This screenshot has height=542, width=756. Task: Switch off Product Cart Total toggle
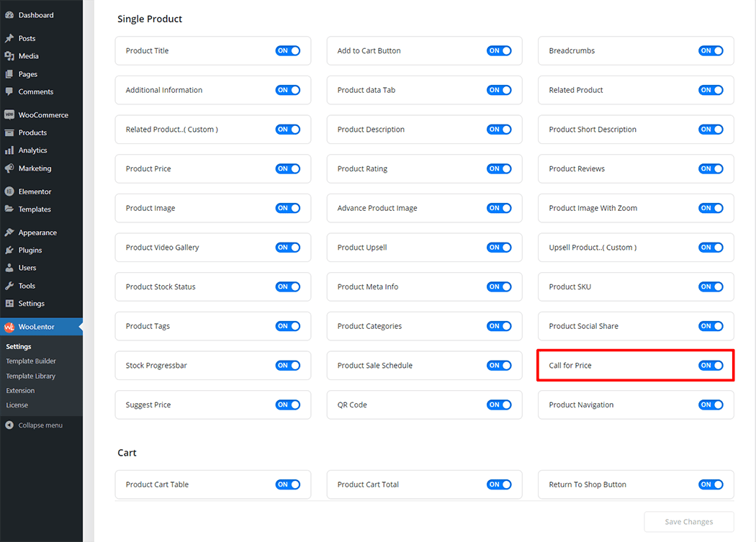point(499,485)
